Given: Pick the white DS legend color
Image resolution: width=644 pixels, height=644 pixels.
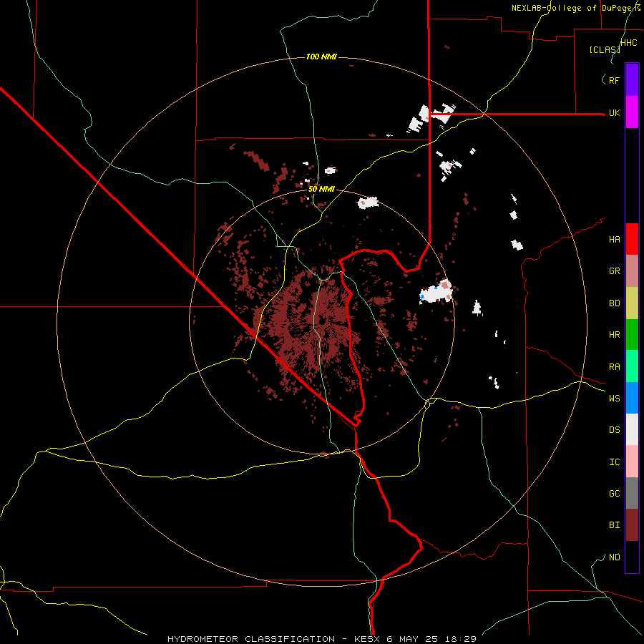Looking at the screenshot, I should point(632,429).
